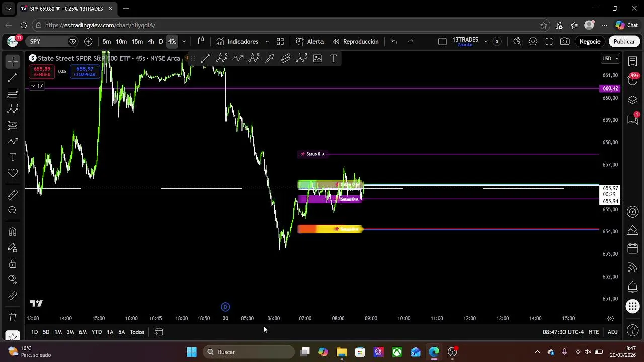The width and height of the screenshot is (644, 362).
Task: Click the Negocie trade button
Action: pos(590,42)
